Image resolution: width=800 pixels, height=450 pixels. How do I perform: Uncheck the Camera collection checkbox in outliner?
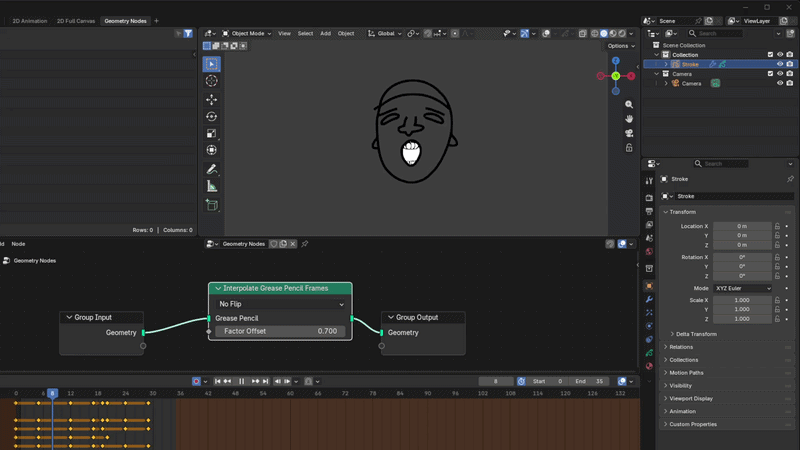[x=770, y=74]
